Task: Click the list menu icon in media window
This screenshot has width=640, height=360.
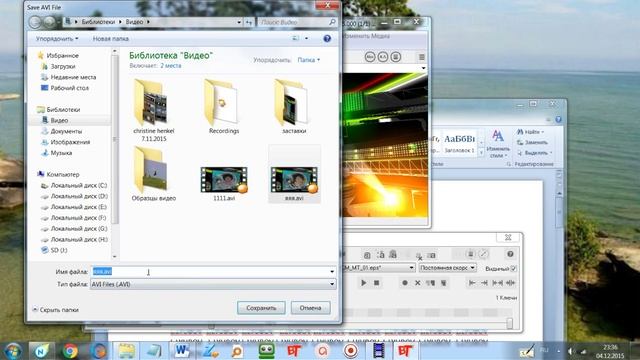Action: [422, 57]
